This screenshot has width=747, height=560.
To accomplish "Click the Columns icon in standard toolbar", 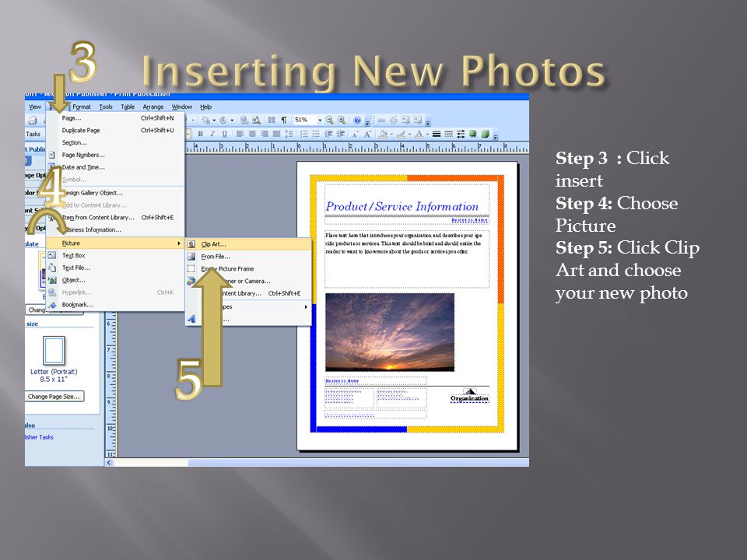I will coord(272,120).
